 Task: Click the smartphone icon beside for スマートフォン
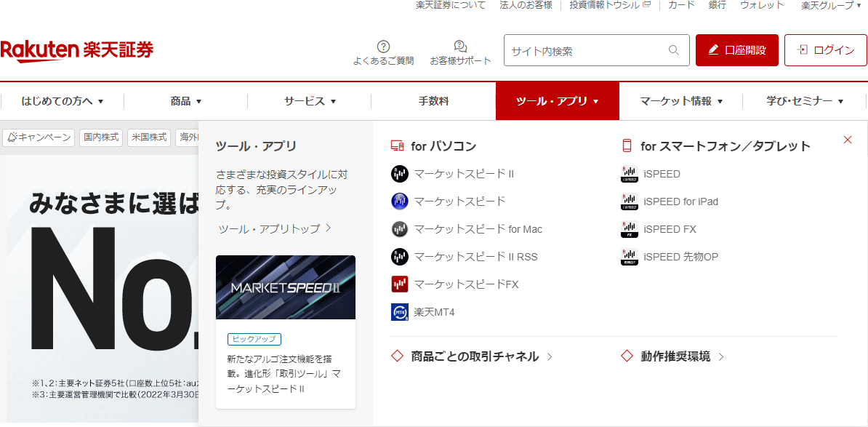[627, 146]
